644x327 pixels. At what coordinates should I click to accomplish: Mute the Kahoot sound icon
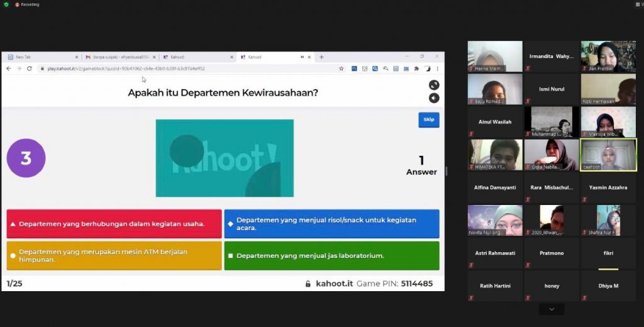pyautogui.click(x=434, y=97)
